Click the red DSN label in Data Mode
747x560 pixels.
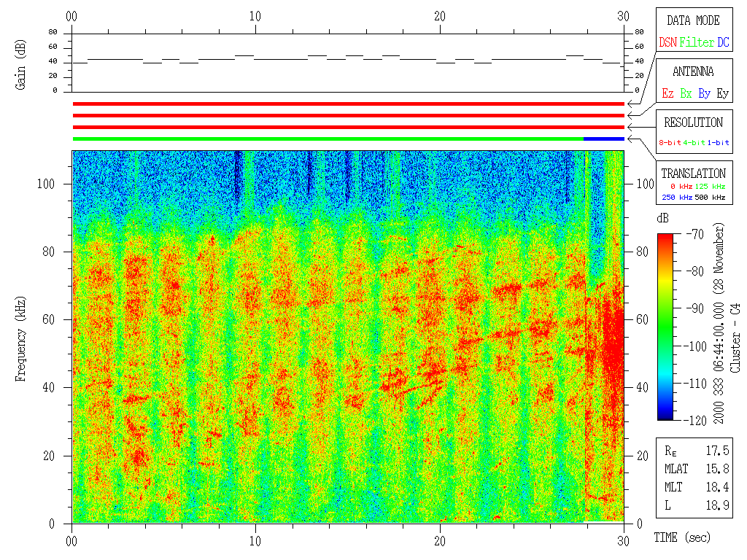click(667, 42)
